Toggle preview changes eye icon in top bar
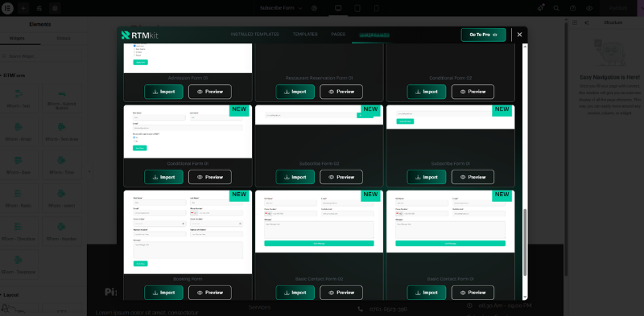 pos(589,8)
